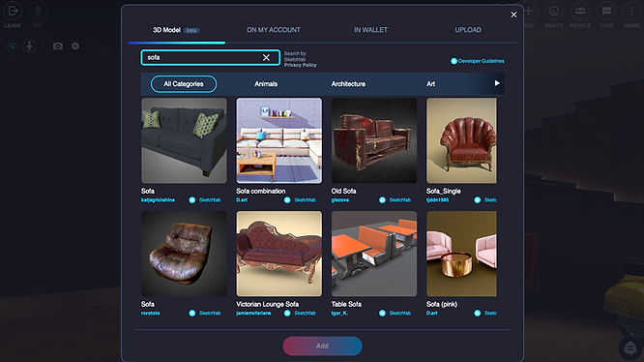
Task: Open author link D.art under Sofa combination
Action: (242, 200)
